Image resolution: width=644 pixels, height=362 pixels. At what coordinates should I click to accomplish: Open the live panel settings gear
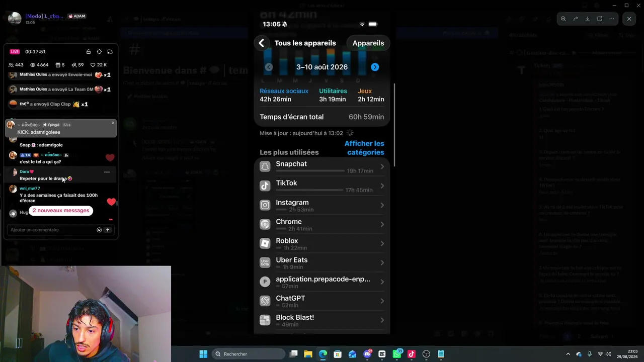99,52
